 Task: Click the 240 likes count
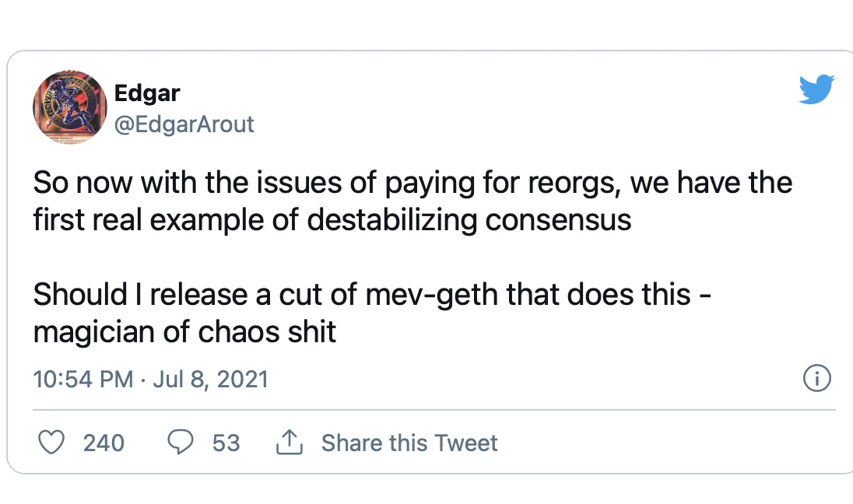pos(104,443)
